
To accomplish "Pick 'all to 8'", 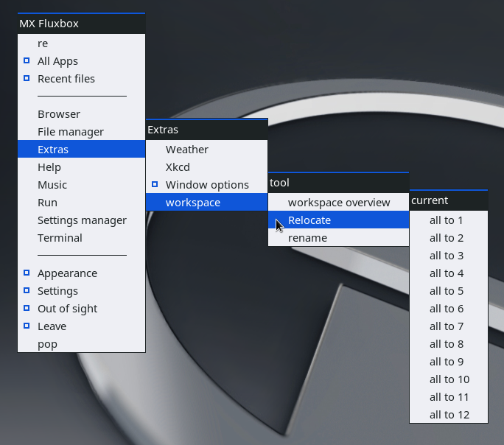I will pyautogui.click(x=449, y=343).
